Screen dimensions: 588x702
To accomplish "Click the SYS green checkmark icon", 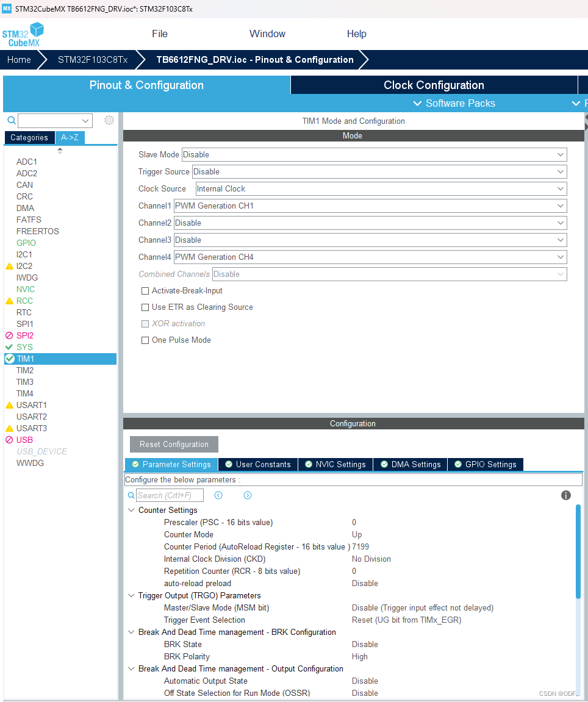I will pos(9,347).
